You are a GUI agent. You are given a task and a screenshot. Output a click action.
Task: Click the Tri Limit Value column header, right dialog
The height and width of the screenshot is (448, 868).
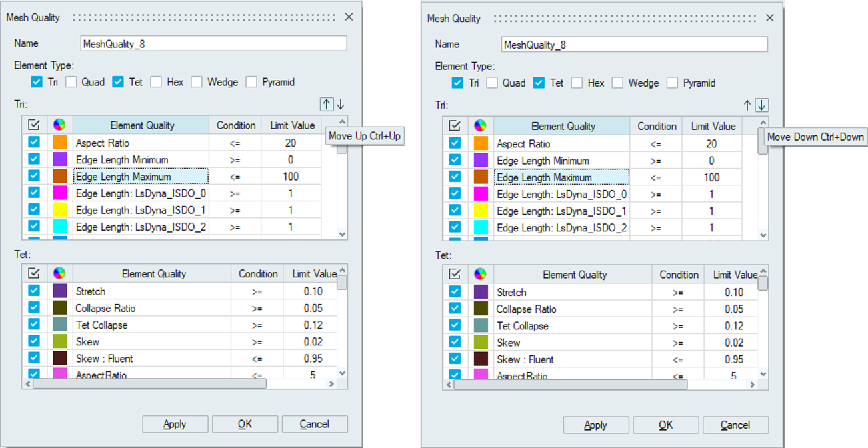click(x=713, y=126)
